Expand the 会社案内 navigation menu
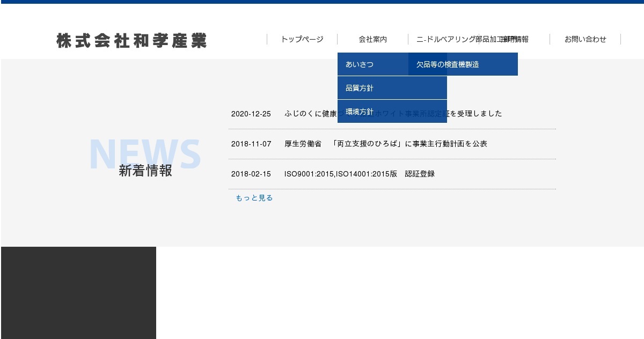The height and width of the screenshot is (339, 644). coord(372,39)
